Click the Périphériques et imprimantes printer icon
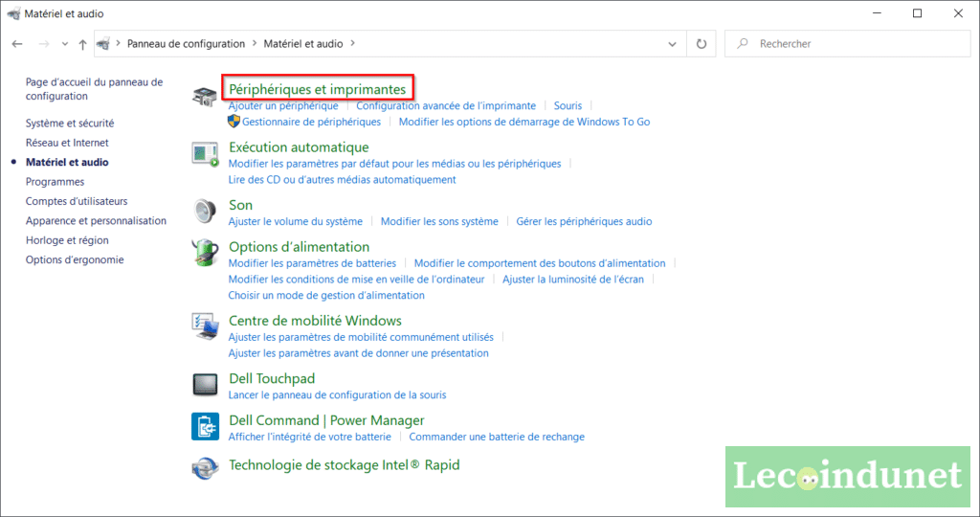 click(205, 97)
